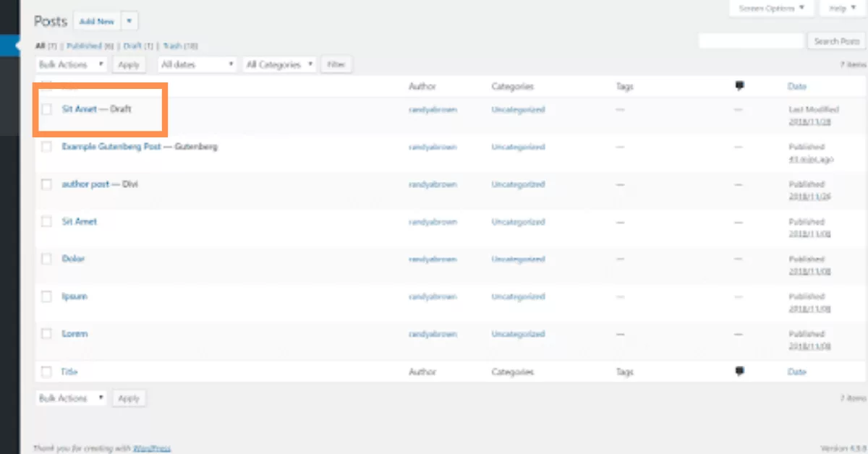
Task: Click the 7 items count above table
Action: (x=853, y=64)
